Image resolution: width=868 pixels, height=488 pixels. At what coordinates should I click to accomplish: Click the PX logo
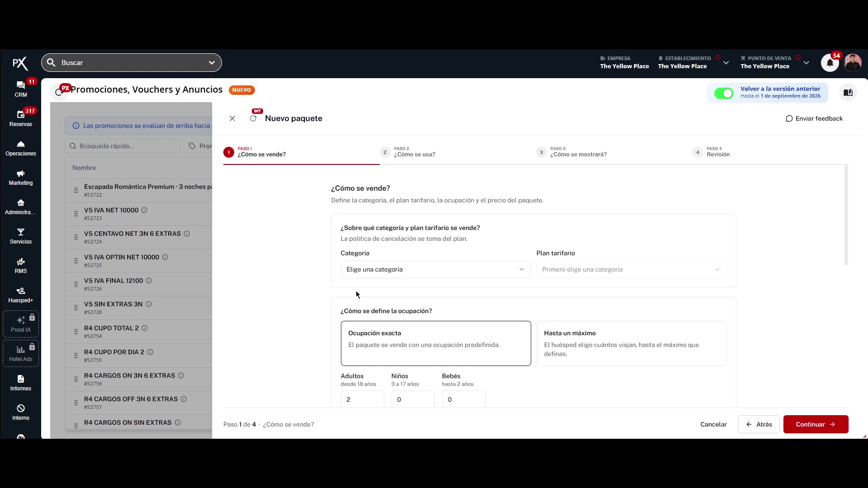coord(20,63)
